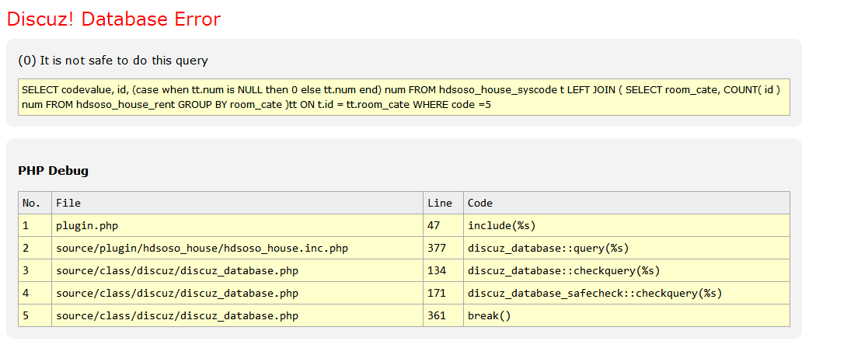Click the "No." column header

tap(31, 203)
